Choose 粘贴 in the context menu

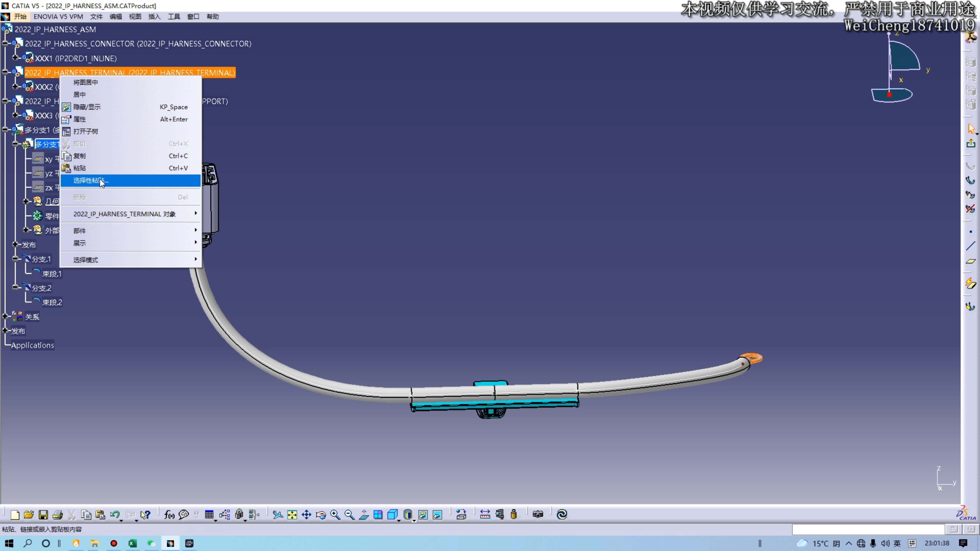[130, 168]
